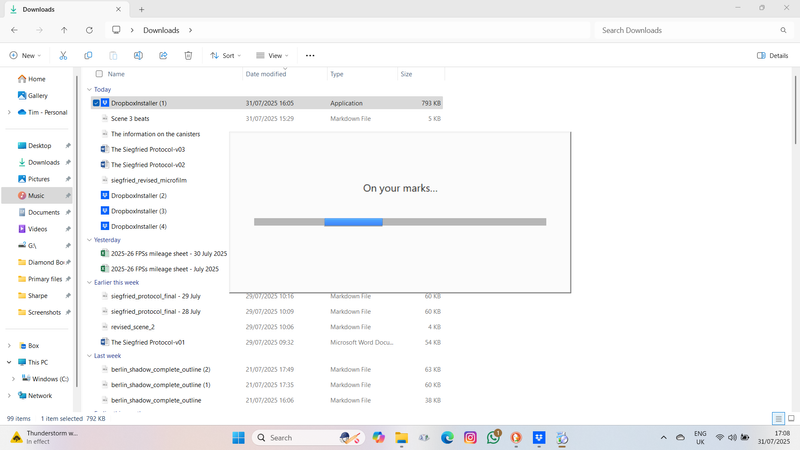This screenshot has height=450, width=800.
Task: Open the Sort dropdown menu
Action: [x=222, y=56]
